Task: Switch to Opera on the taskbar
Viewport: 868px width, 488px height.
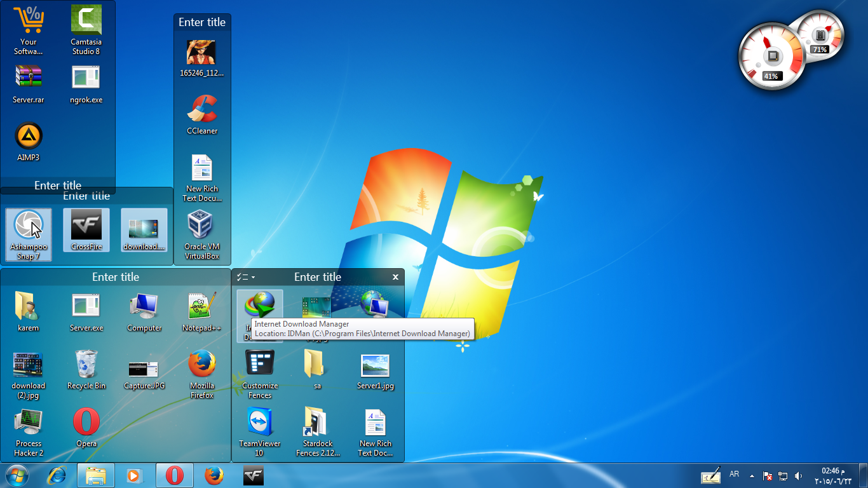Action: click(x=174, y=475)
